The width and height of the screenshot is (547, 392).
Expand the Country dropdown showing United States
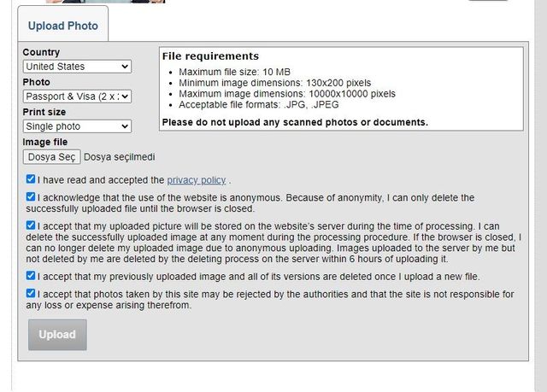pyautogui.click(x=77, y=67)
